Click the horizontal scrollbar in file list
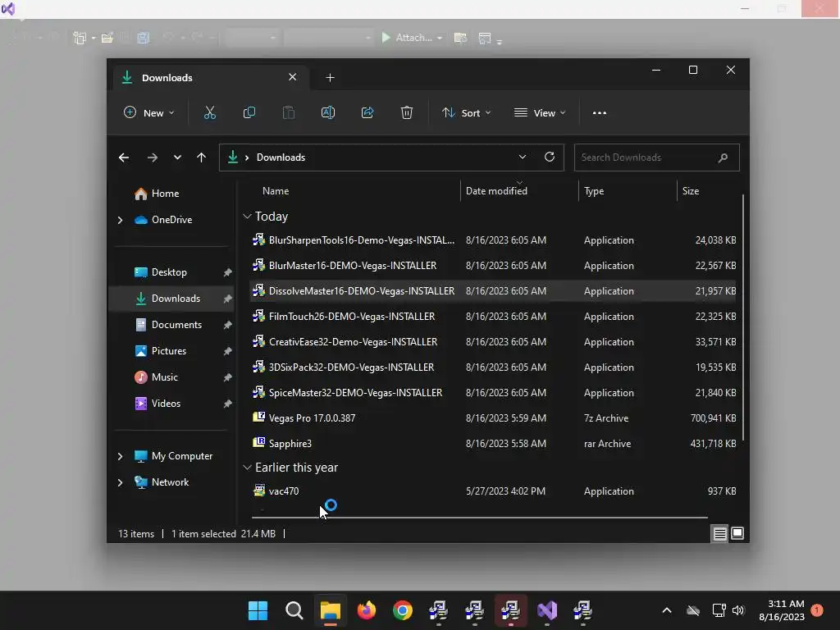 479,518
